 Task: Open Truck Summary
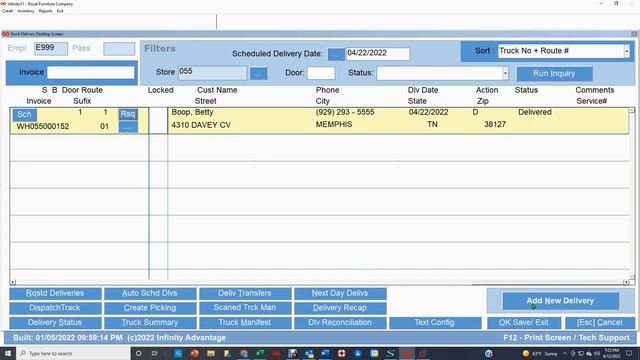[150, 322]
